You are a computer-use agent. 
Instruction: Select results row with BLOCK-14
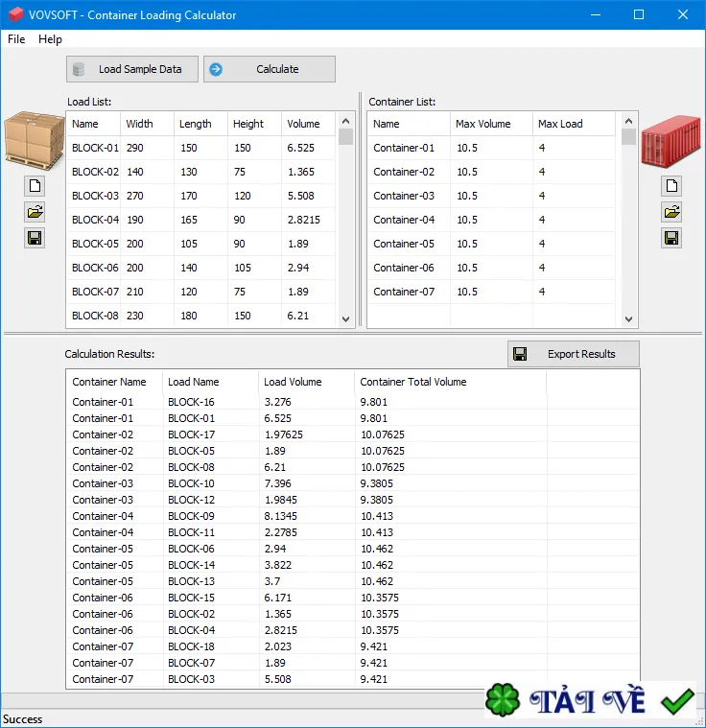tap(353, 565)
